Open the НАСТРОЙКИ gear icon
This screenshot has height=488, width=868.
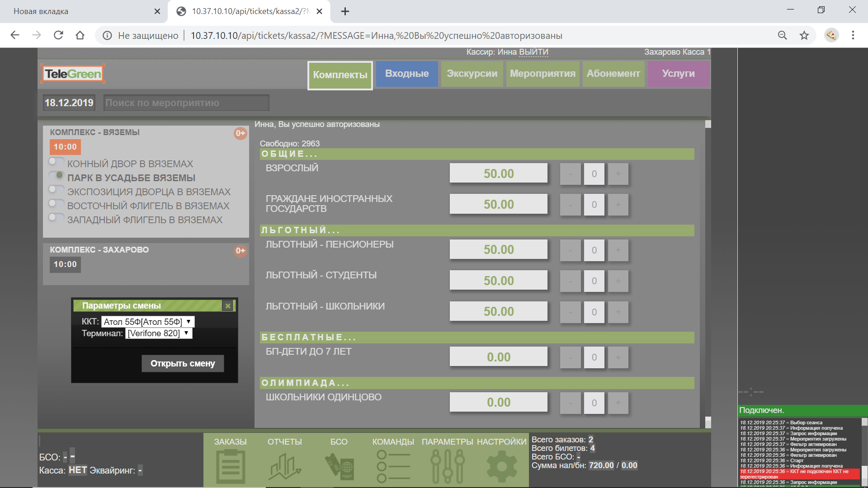coord(501,465)
